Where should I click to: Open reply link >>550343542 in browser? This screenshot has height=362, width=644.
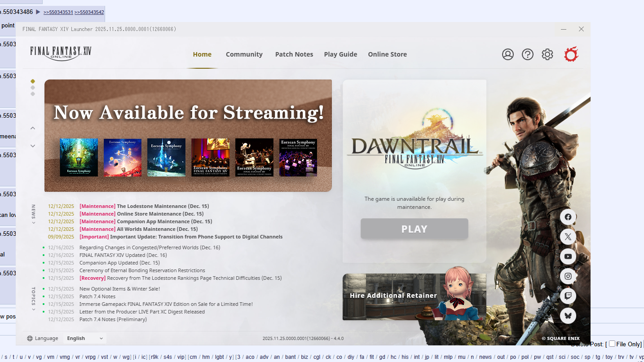coord(89,12)
